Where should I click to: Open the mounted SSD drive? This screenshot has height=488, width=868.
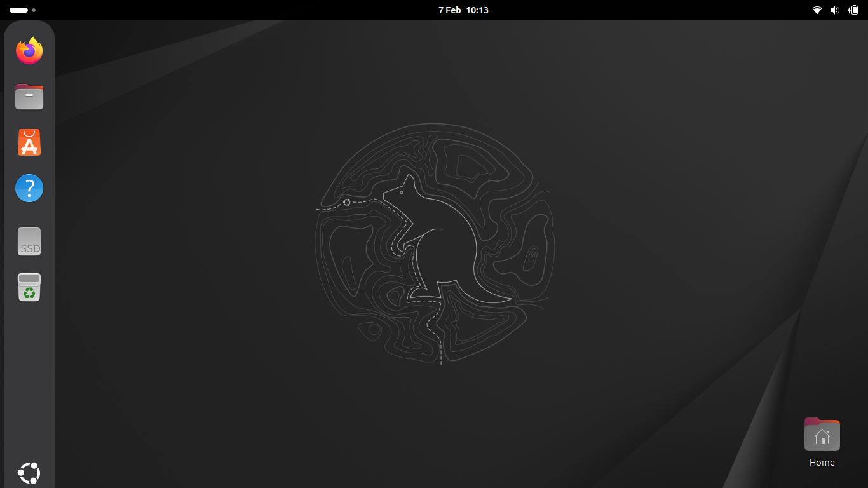pos(29,241)
